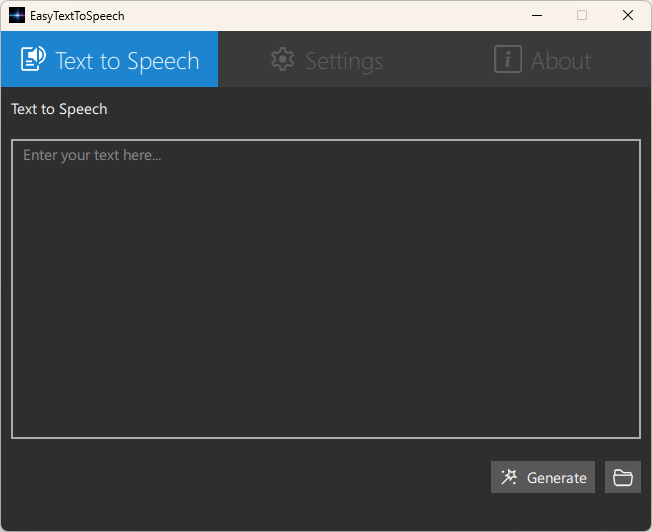Click the EasyTextToSpeech window title text
Screen dimensions: 652x532
click(x=77, y=16)
